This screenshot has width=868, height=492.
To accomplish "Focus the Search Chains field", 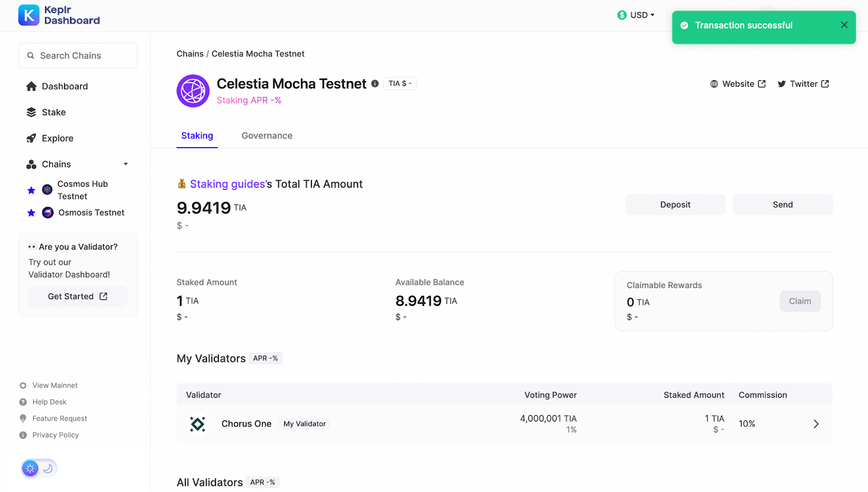I will click(x=78, y=56).
